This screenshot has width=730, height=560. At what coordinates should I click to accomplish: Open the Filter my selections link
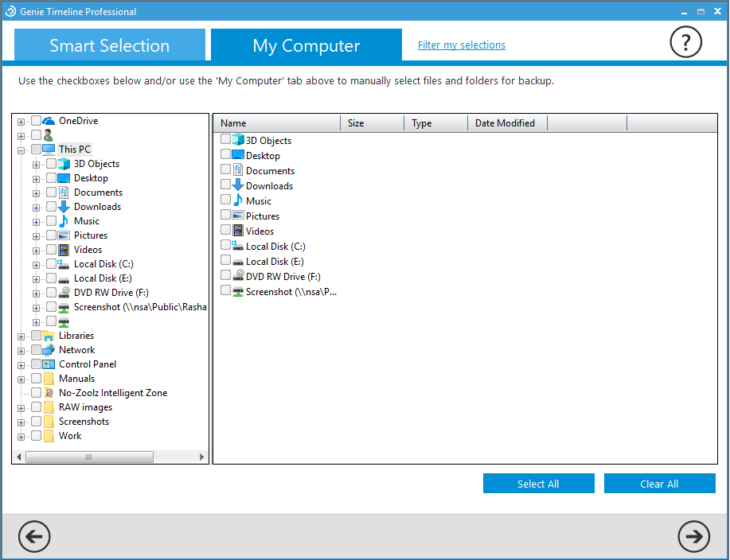click(x=462, y=45)
